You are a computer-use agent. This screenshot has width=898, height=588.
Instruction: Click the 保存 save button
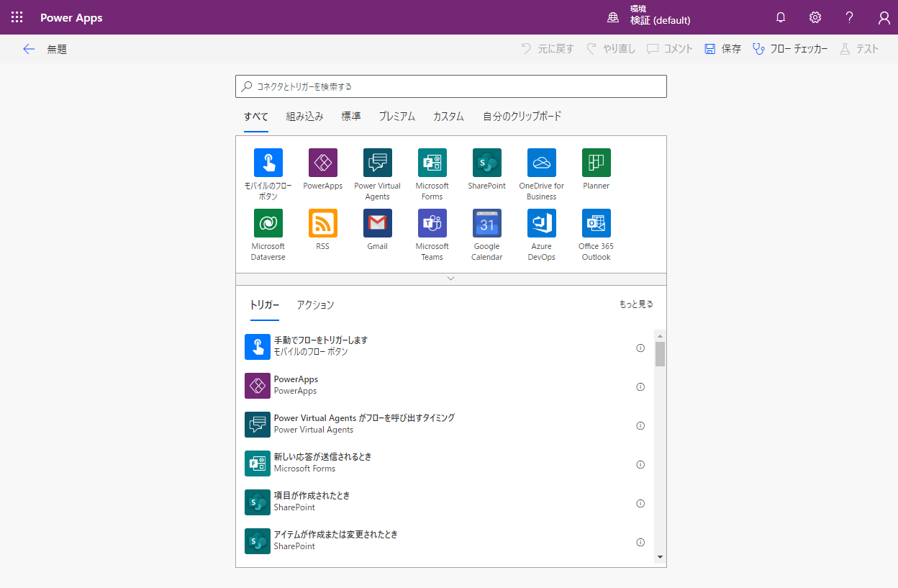722,49
